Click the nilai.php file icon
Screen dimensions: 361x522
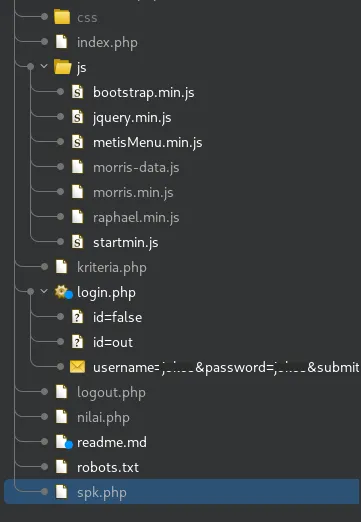[x=61, y=417]
